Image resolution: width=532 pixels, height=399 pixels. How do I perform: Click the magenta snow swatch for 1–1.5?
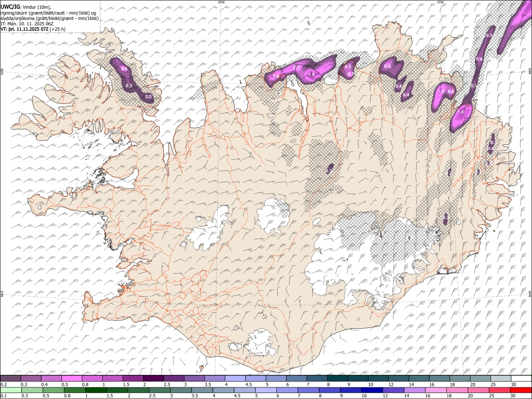pos(112,378)
